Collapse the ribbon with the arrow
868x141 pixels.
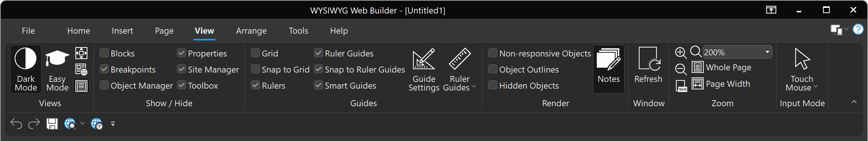click(x=854, y=102)
